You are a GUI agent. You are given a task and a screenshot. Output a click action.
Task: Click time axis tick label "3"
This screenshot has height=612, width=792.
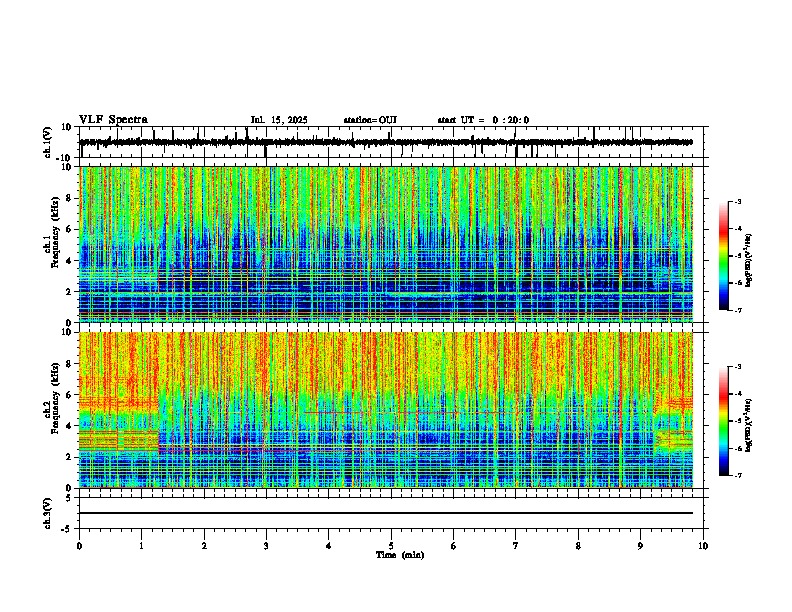point(266,546)
